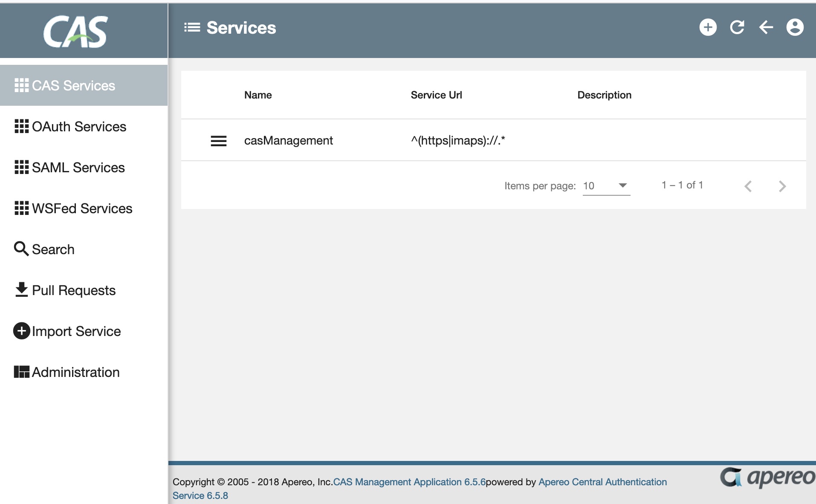Add a new service with plus icon
The width and height of the screenshot is (816, 504).
pos(708,28)
